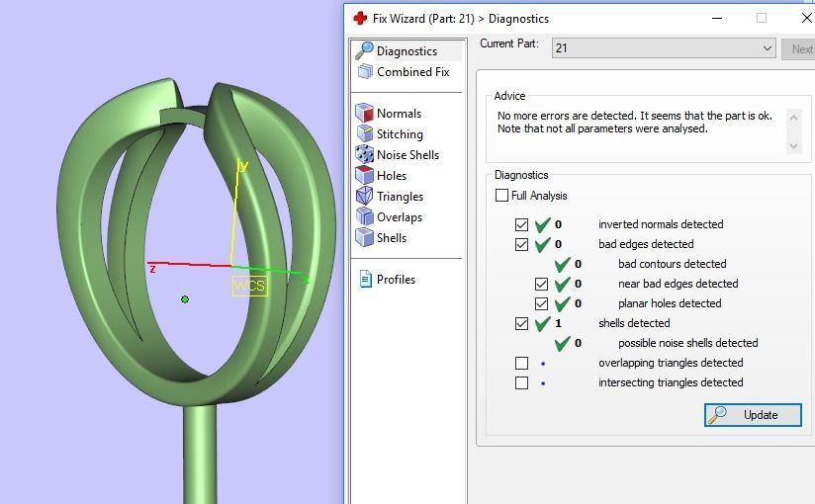Click the green checkmark for planar holes
815x504 pixels.
point(562,303)
